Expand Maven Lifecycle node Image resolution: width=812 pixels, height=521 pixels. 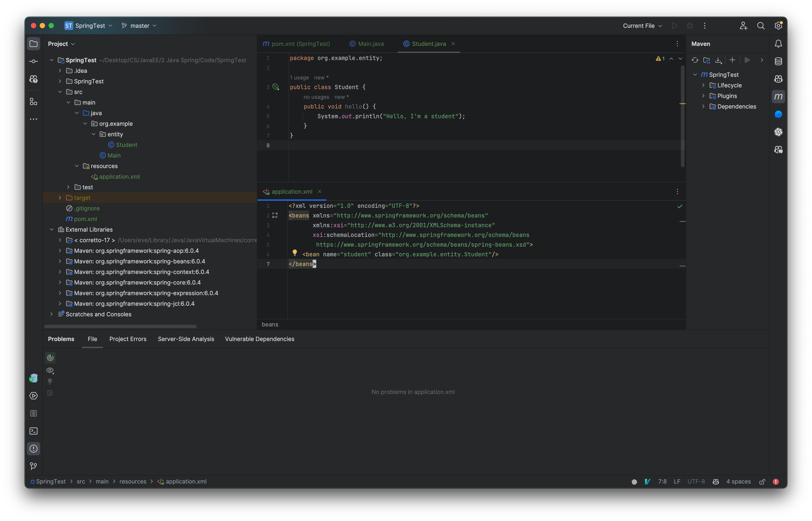click(x=703, y=85)
